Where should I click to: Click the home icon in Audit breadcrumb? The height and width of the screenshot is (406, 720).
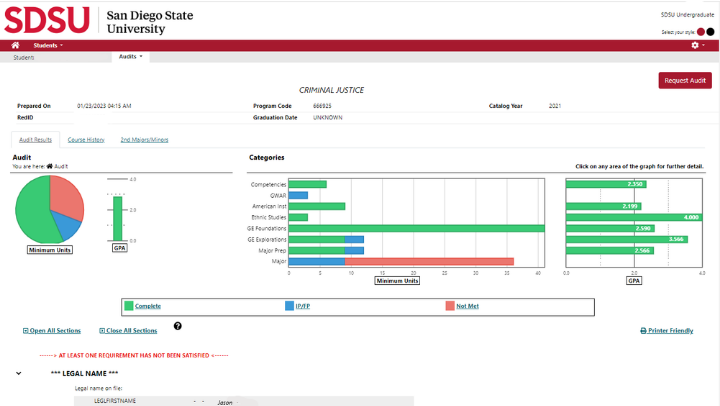point(50,166)
